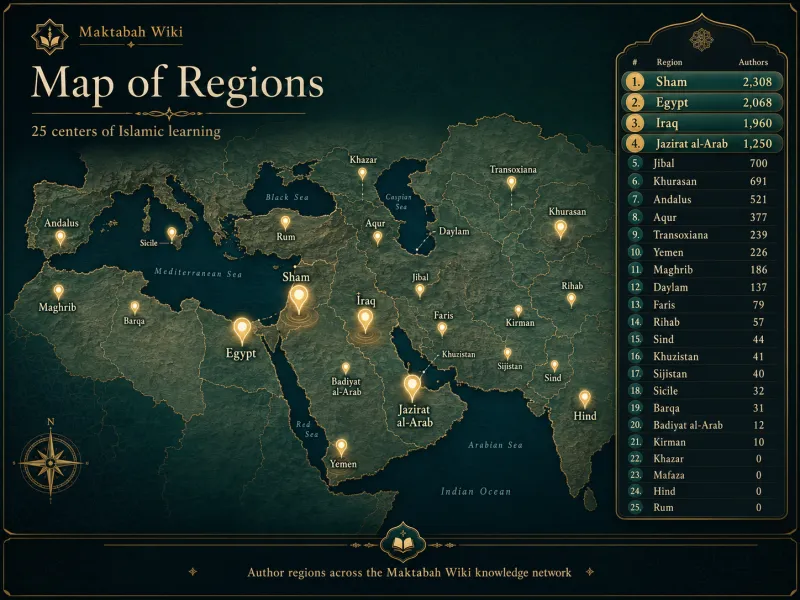This screenshot has width=800, height=600.
Task: Select the Andalus map pin
Action: click(x=60, y=238)
